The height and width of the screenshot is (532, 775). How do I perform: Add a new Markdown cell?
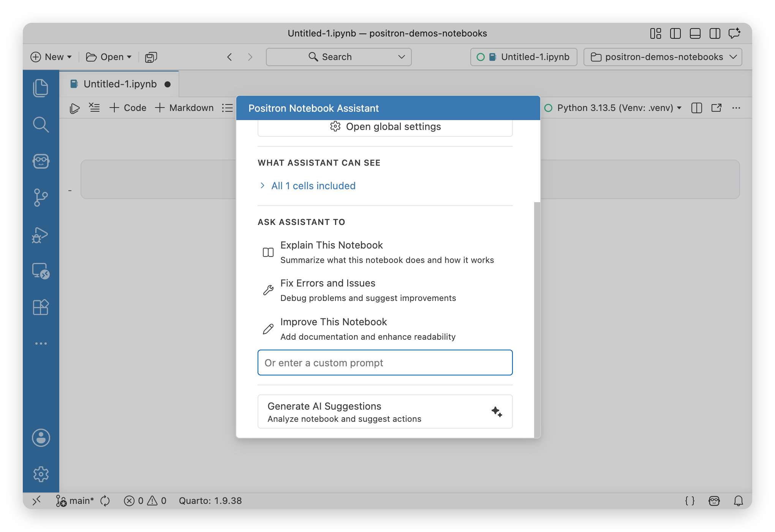pyautogui.click(x=184, y=108)
